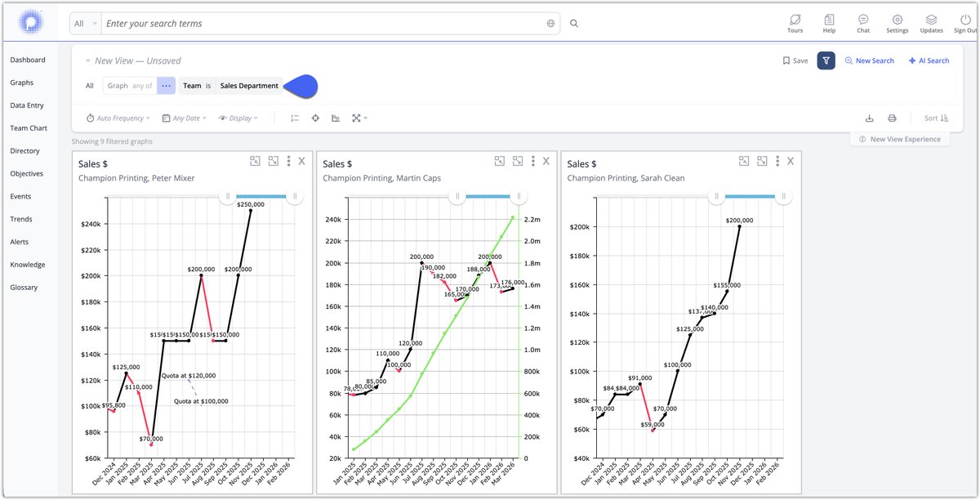Click the filter funnel button

[x=826, y=60]
